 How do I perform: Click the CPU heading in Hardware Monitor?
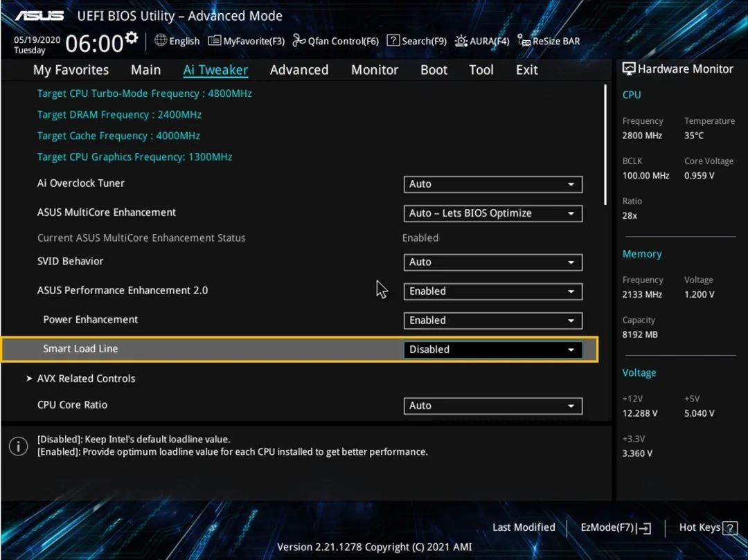632,95
